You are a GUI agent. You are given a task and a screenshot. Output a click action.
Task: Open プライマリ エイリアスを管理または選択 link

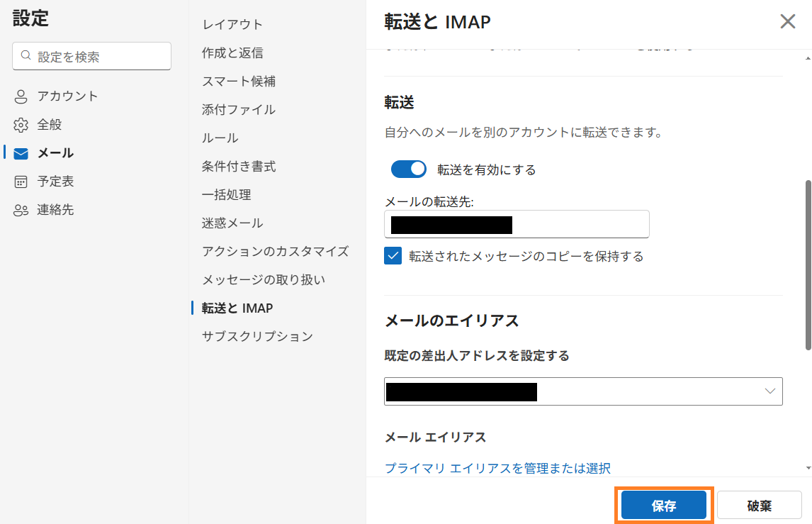pyautogui.click(x=497, y=468)
